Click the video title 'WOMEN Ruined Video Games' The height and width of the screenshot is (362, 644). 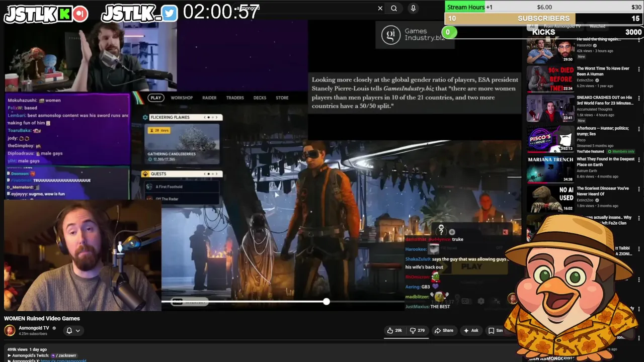click(42, 318)
